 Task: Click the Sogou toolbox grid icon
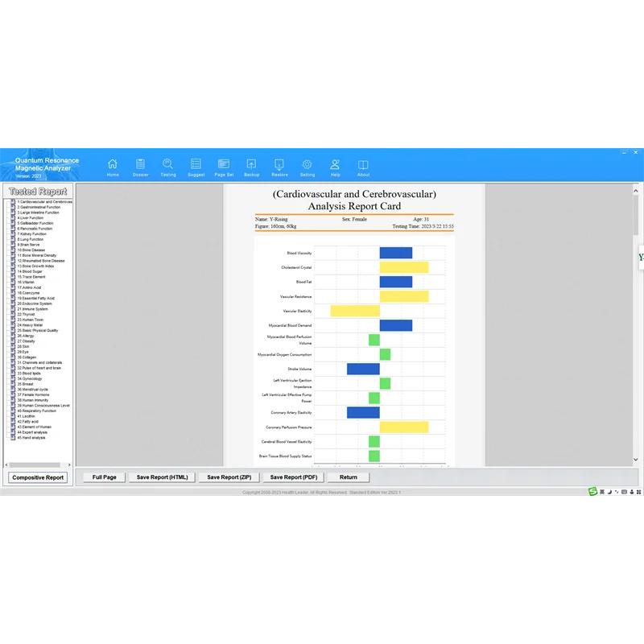(638, 492)
